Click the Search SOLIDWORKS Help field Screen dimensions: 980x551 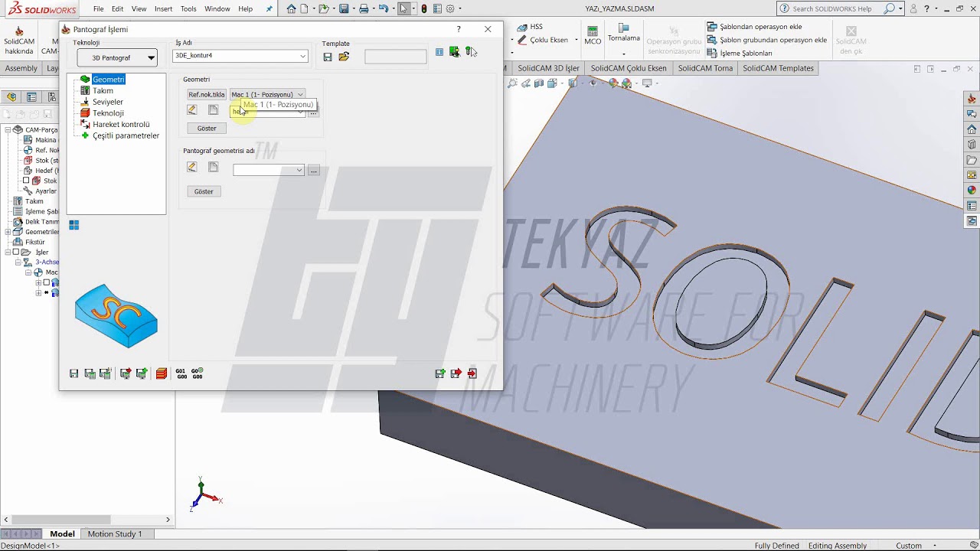[x=832, y=9]
